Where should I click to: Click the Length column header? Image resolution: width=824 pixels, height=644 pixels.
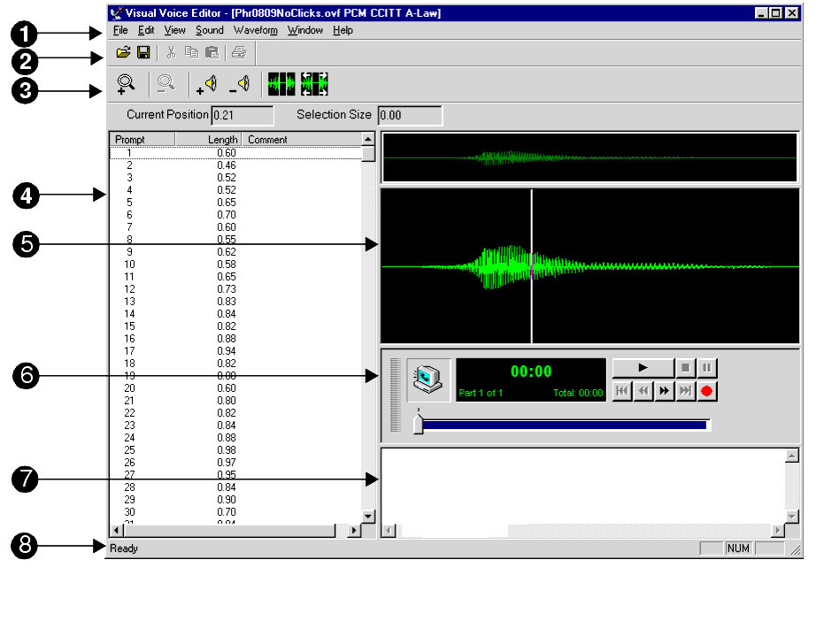click(208, 139)
